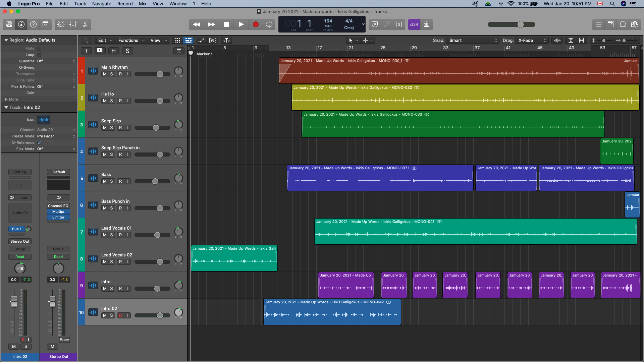The image size is (644, 362).
Task: Check the Mute checkbox in Region inspector
Action: [39, 49]
